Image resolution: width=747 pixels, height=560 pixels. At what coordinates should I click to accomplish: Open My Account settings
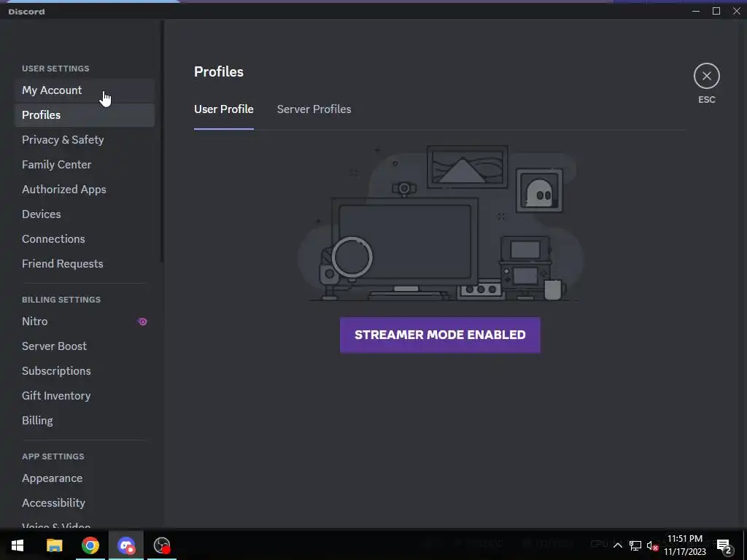[x=85, y=90]
